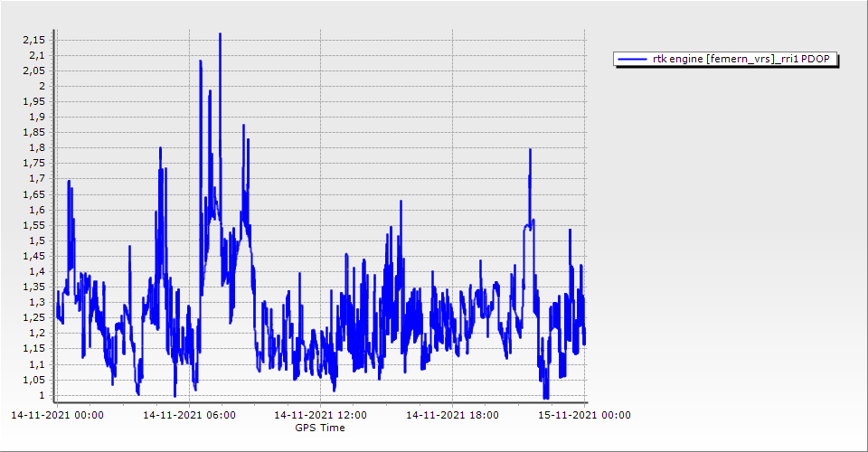Screen dimensions: 868x452
Task: Select the 1,9 Y-axis tick label
Action: point(37,118)
